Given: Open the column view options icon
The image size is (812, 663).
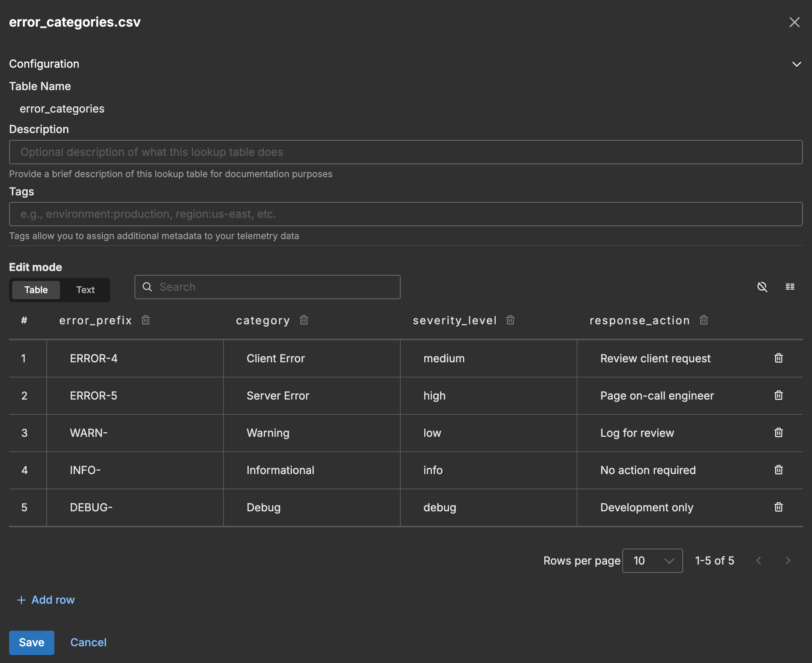Looking at the screenshot, I should 790,287.
